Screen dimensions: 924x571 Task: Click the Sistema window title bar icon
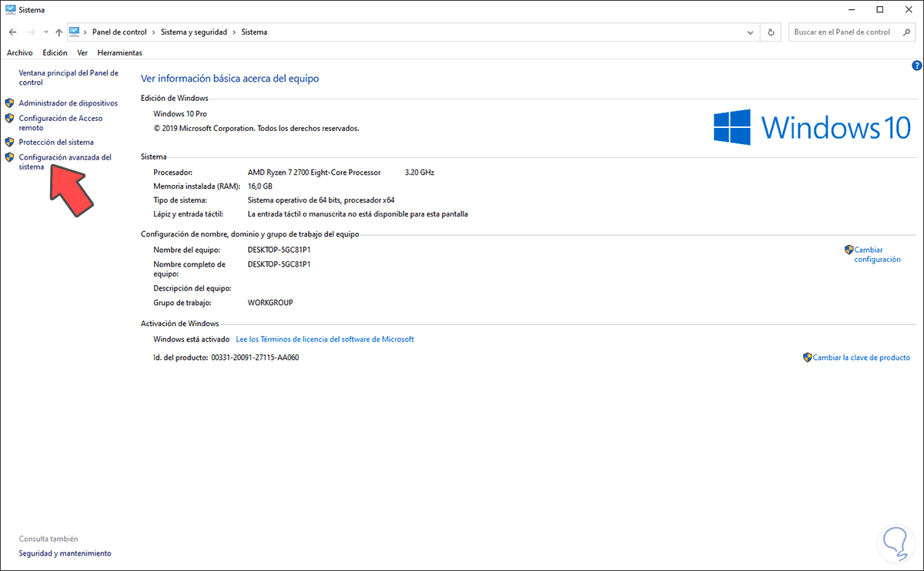(10, 9)
